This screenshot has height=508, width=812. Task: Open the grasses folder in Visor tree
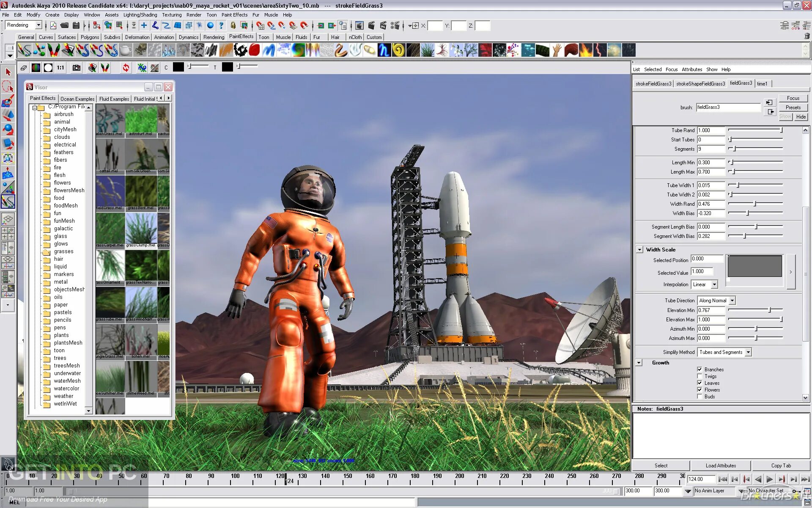63,251
